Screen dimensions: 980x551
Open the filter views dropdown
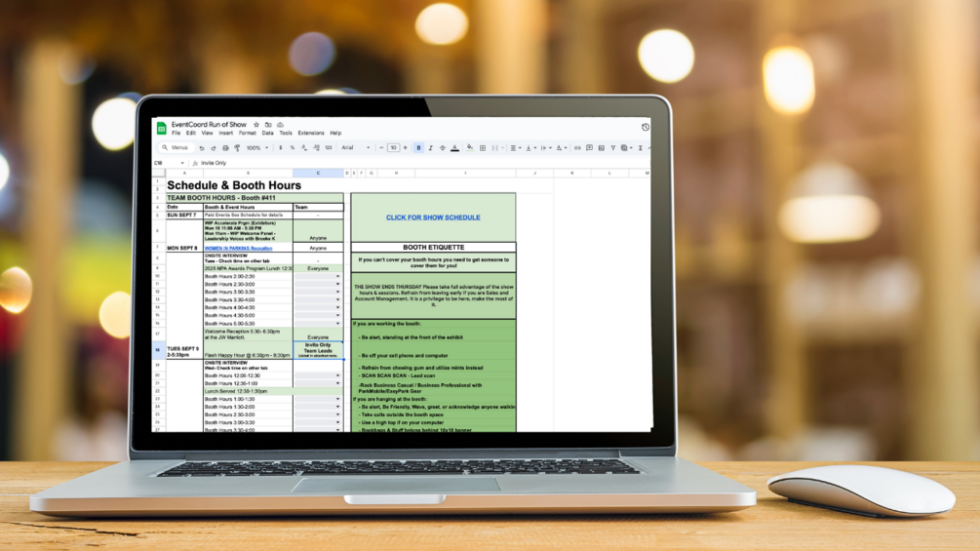click(627, 148)
